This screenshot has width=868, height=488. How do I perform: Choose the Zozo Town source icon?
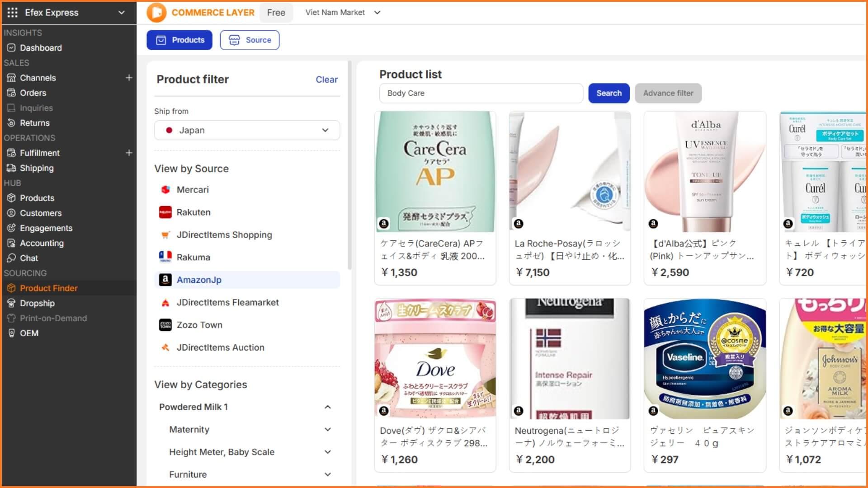[165, 325]
